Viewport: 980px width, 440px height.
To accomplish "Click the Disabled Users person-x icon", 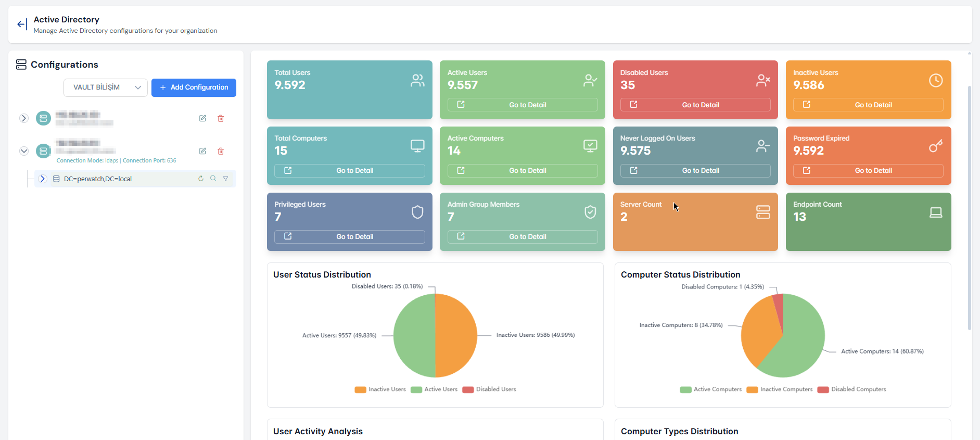I will tap(763, 80).
